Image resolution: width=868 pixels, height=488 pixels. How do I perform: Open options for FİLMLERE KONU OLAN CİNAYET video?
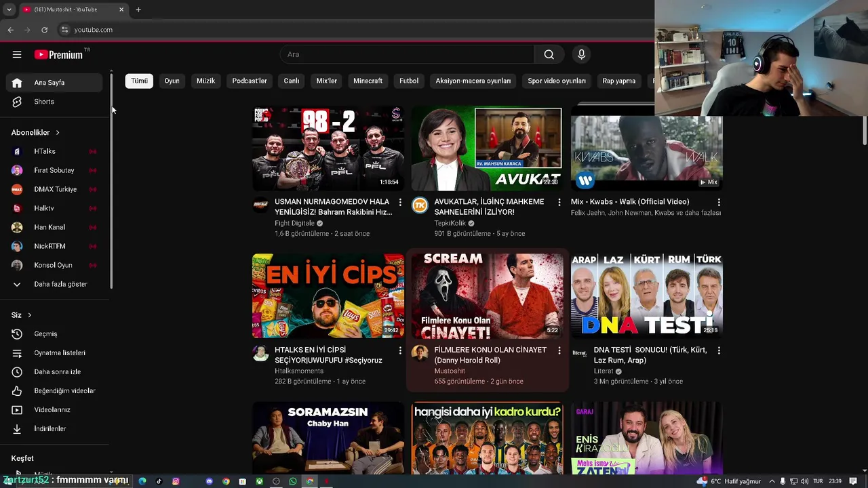tap(559, 350)
